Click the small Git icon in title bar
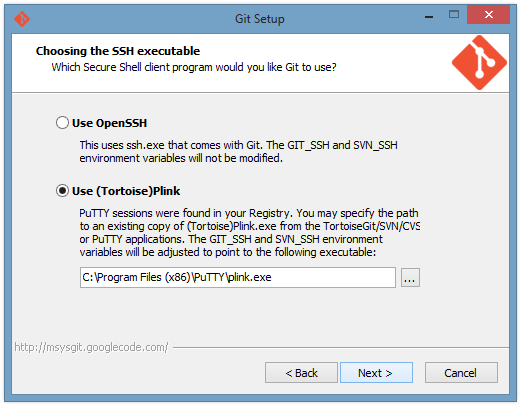Image resolution: width=521 pixels, height=406 pixels. click(x=22, y=19)
